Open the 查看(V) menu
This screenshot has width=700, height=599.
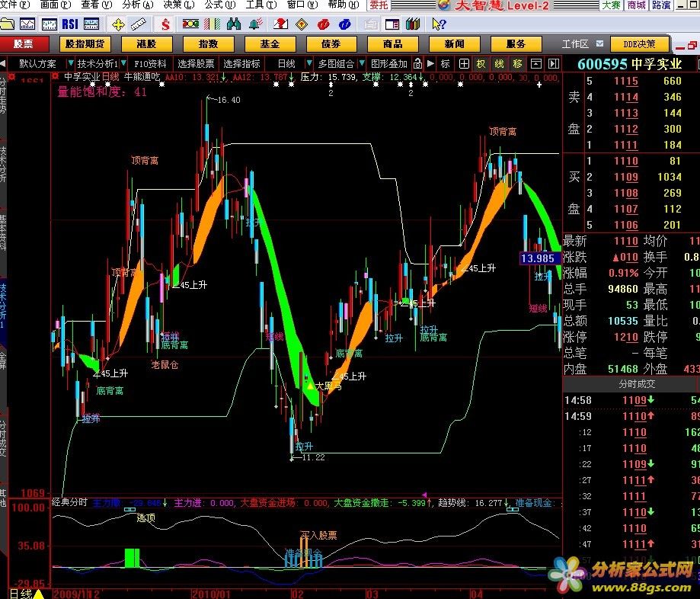pos(97,5)
